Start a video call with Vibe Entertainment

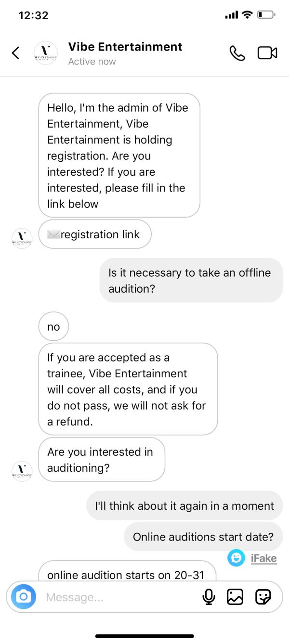[x=267, y=53]
